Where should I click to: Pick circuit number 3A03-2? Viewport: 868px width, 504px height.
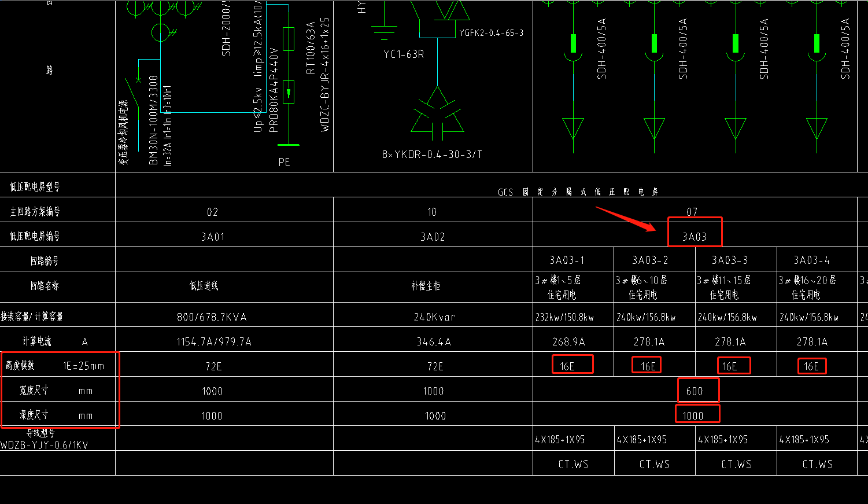[x=650, y=260]
